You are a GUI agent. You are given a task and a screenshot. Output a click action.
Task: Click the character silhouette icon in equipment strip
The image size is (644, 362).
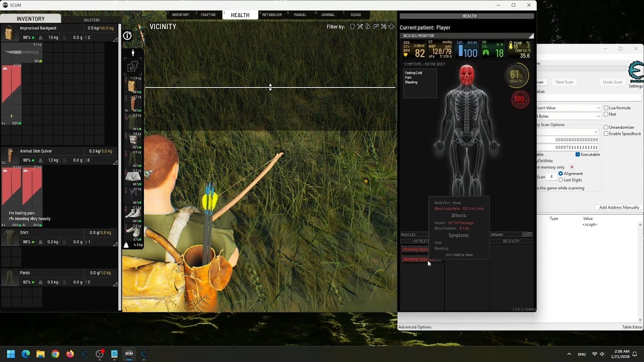tap(133, 53)
